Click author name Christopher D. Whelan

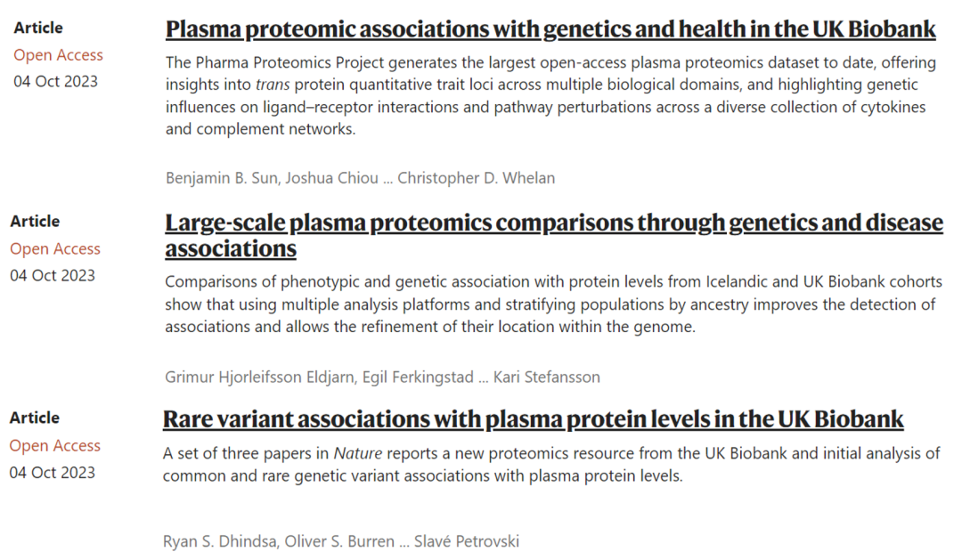[476, 178]
